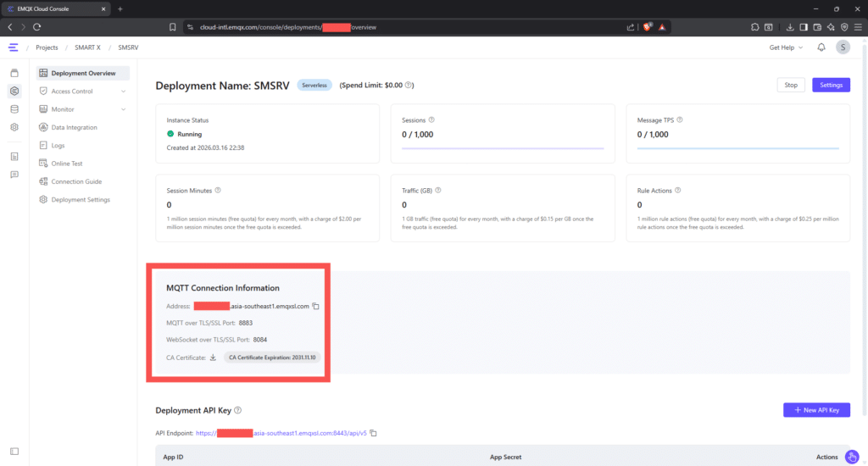Image resolution: width=868 pixels, height=466 pixels.
Task: Open the floating assistant bubble at bottom right
Action: click(x=852, y=458)
